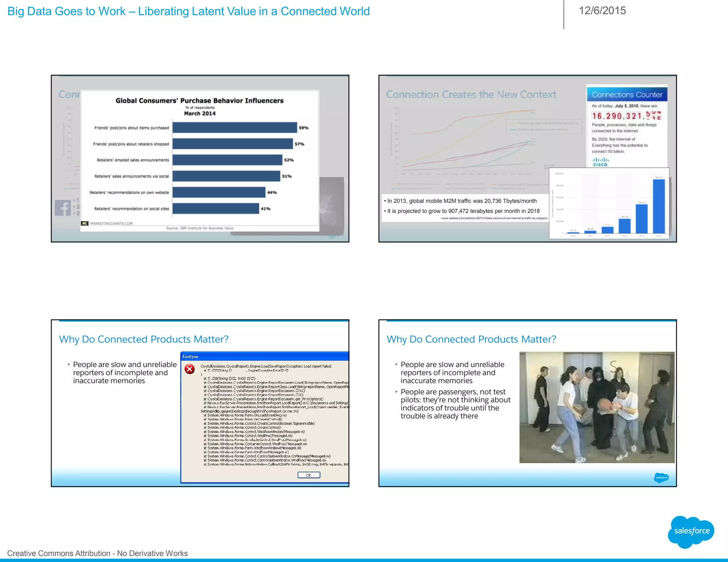Click the 12/6/2015 date text

coord(602,11)
